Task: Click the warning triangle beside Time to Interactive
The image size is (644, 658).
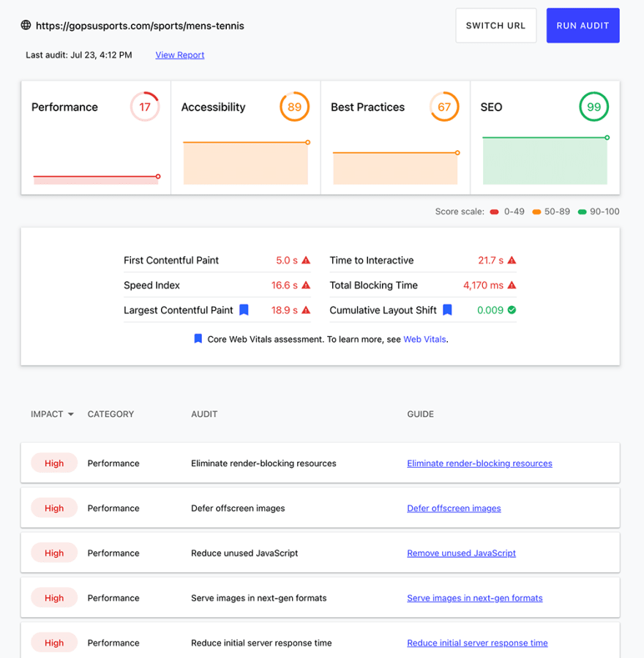Action: (512, 260)
